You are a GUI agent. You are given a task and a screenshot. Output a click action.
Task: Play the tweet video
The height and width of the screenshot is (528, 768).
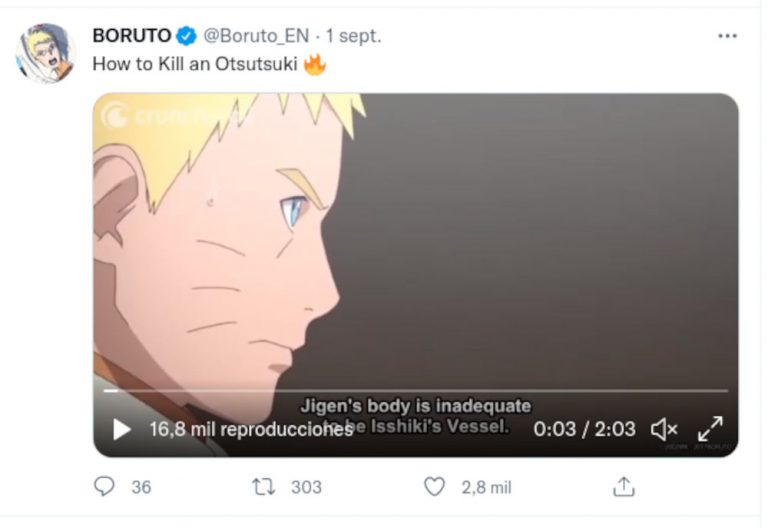click(x=122, y=430)
